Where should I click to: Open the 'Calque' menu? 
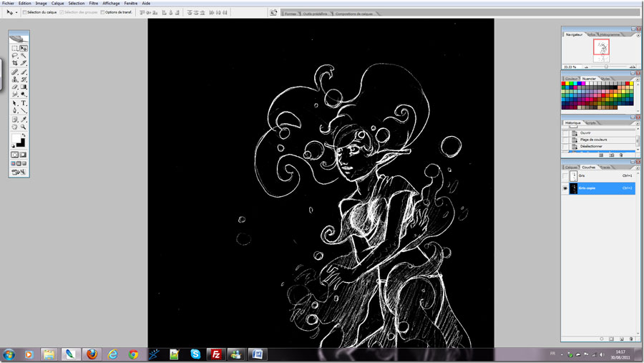[57, 4]
